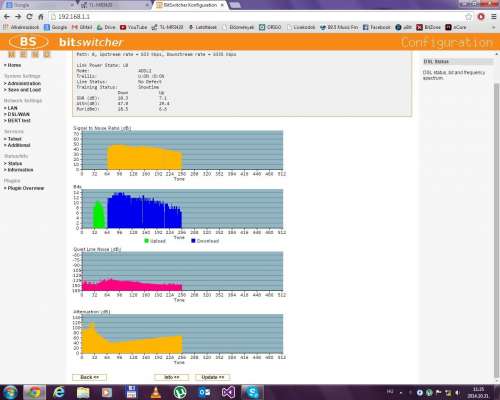Open the Windows Start menu

[x=10, y=392]
